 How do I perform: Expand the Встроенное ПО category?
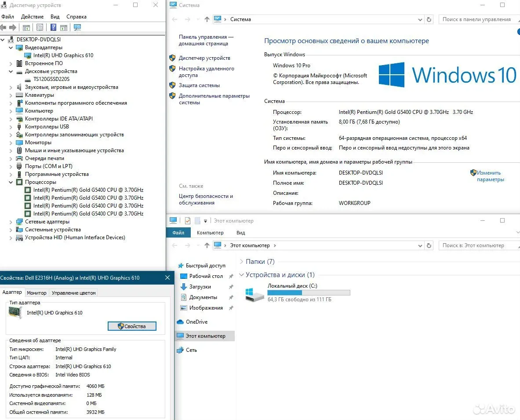pyautogui.click(x=11, y=63)
